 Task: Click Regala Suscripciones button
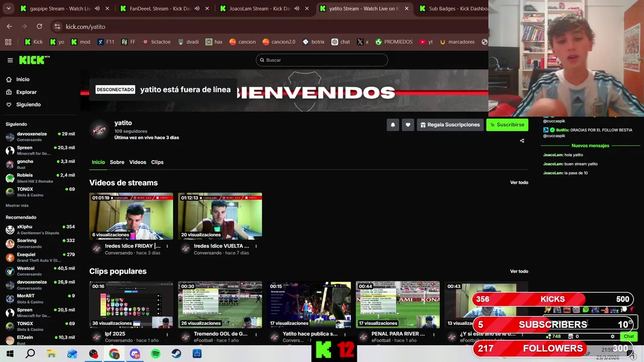pos(450,125)
